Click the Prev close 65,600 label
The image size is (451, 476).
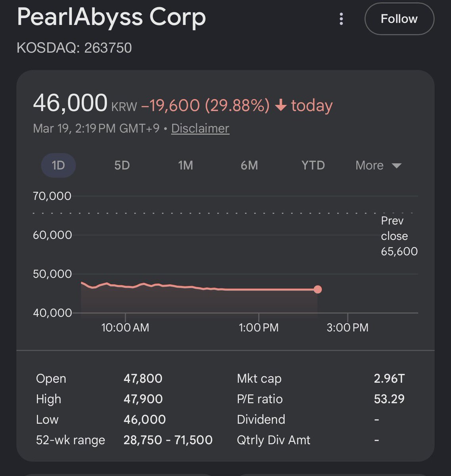click(399, 236)
